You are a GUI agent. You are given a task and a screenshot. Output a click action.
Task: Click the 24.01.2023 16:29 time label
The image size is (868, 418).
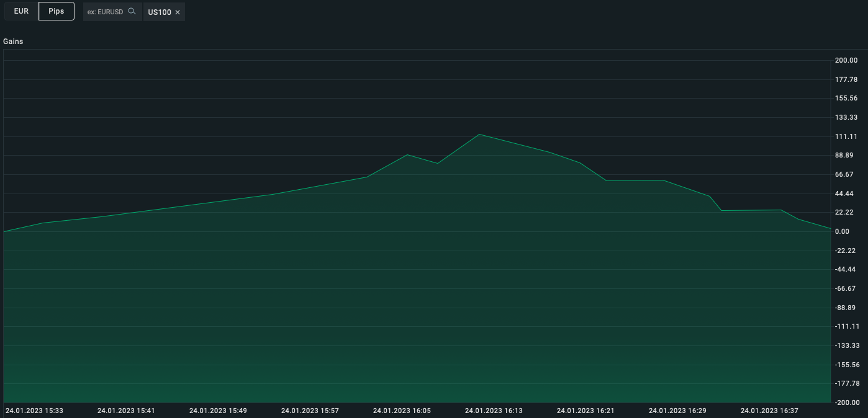tap(677, 411)
